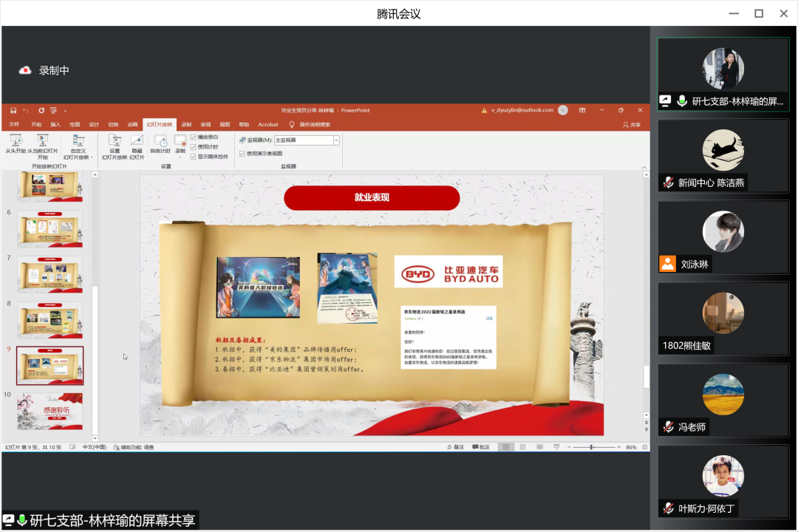Click the 录制 record slideshow icon in ribbon
This screenshot has height=532, width=798.
point(180,141)
